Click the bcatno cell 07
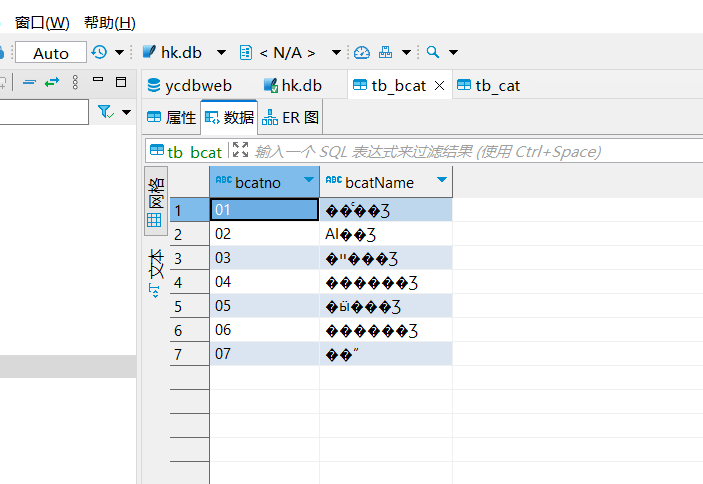 pos(265,354)
